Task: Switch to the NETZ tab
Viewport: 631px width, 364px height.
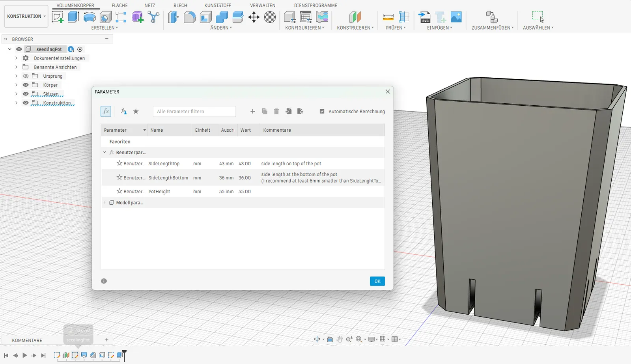Action: (150, 6)
